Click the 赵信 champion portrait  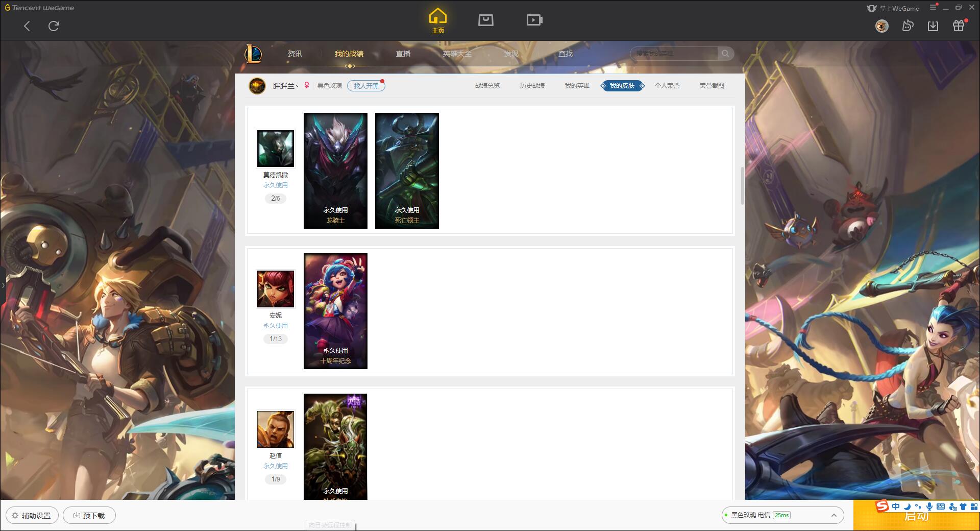point(276,429)
